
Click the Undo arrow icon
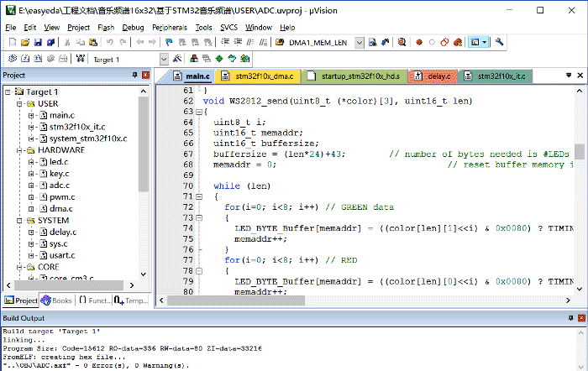[x=108, y=42]
